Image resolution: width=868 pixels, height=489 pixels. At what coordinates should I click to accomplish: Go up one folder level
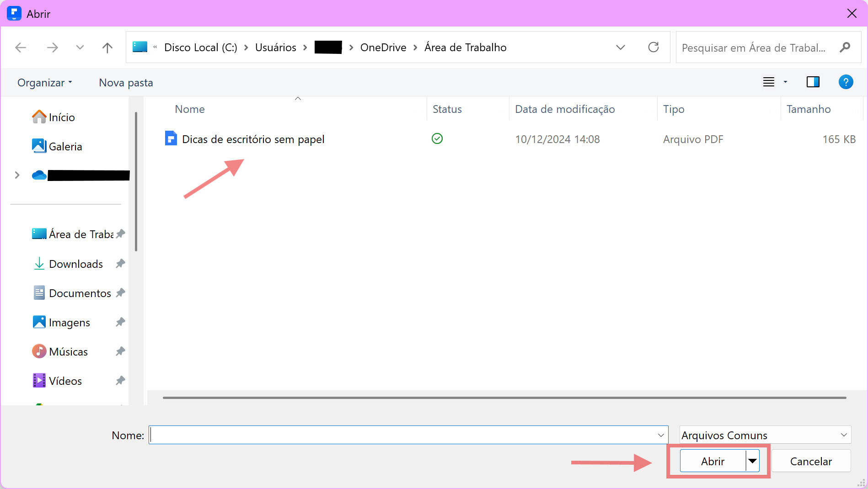click(x=107, y=48)
